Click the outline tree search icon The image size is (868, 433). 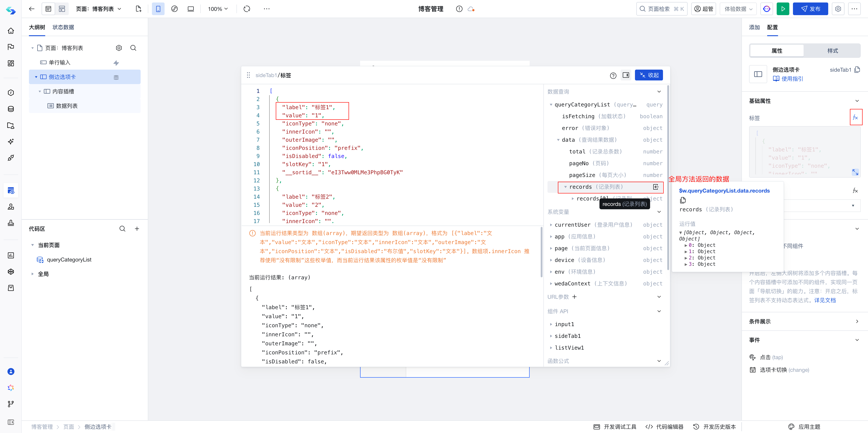click(133, 48)
